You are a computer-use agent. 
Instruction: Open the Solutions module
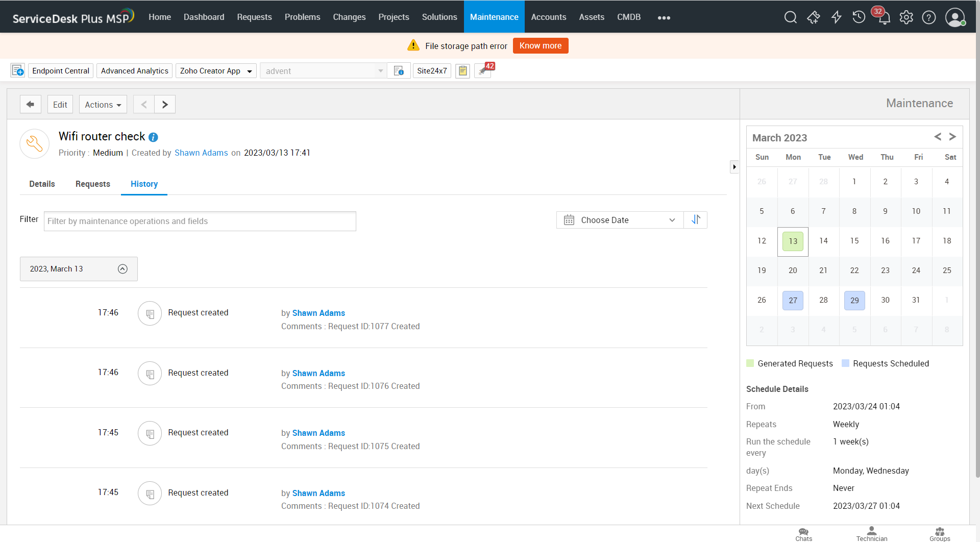(439, 17)
